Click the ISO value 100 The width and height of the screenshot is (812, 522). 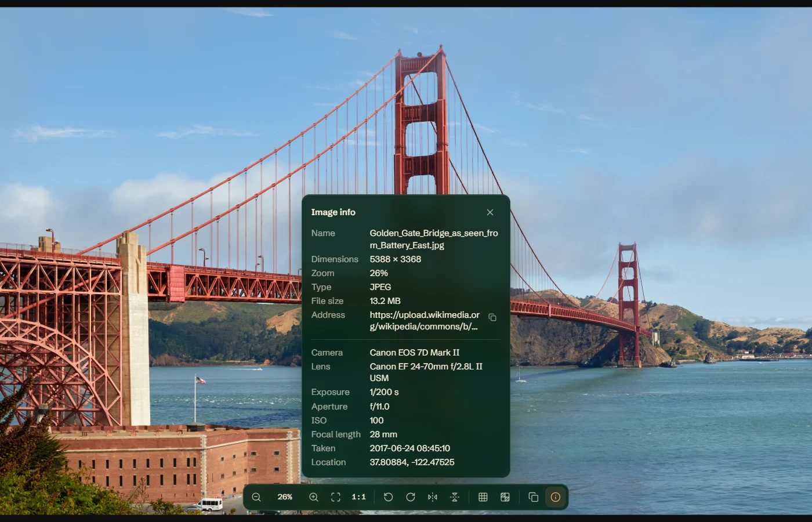376,420
